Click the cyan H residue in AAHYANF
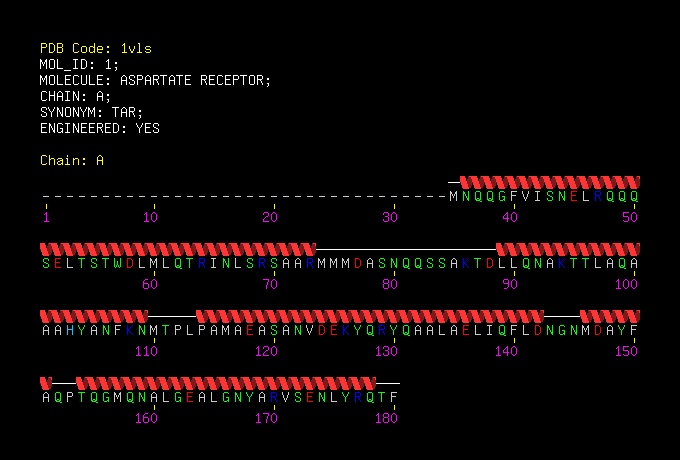Image resolution: width=680 pixels, height=460 pixels. (x=70, y=331)
